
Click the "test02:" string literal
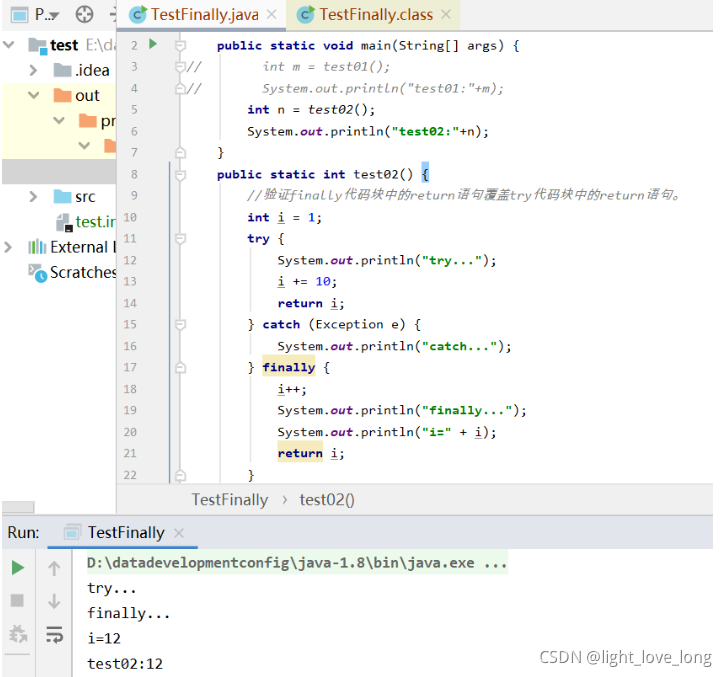pyautogui.click(x=425, y=131)
